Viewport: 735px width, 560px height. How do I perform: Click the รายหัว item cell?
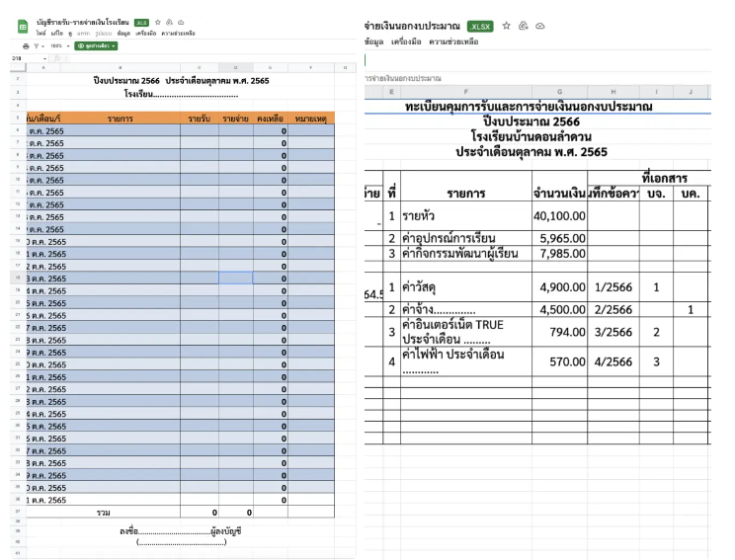tap(466, 215)
